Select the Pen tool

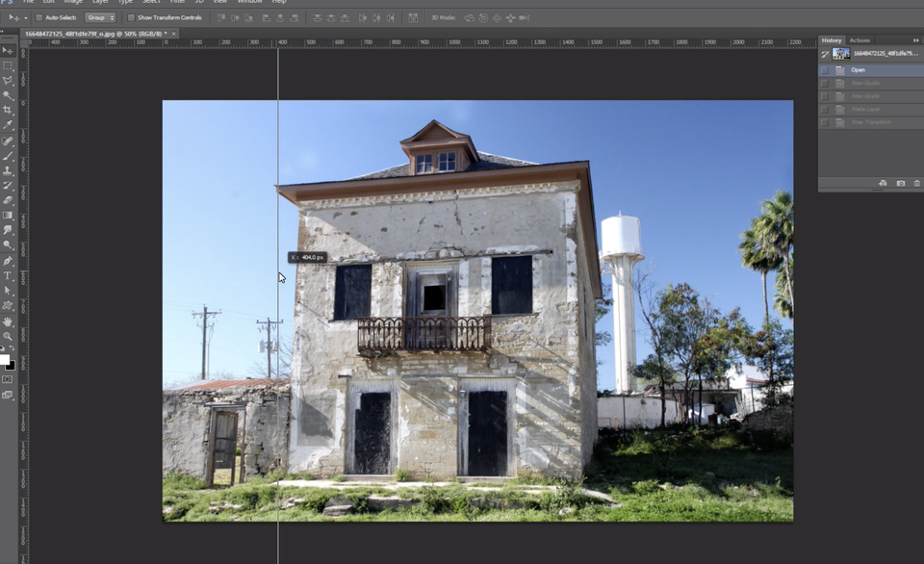8,261
